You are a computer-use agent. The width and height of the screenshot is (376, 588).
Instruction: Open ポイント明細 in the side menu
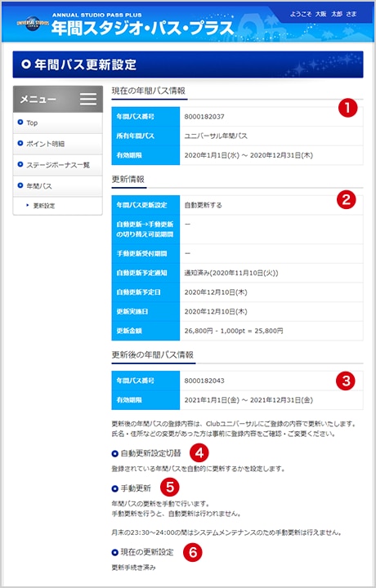tap(58, 144)
